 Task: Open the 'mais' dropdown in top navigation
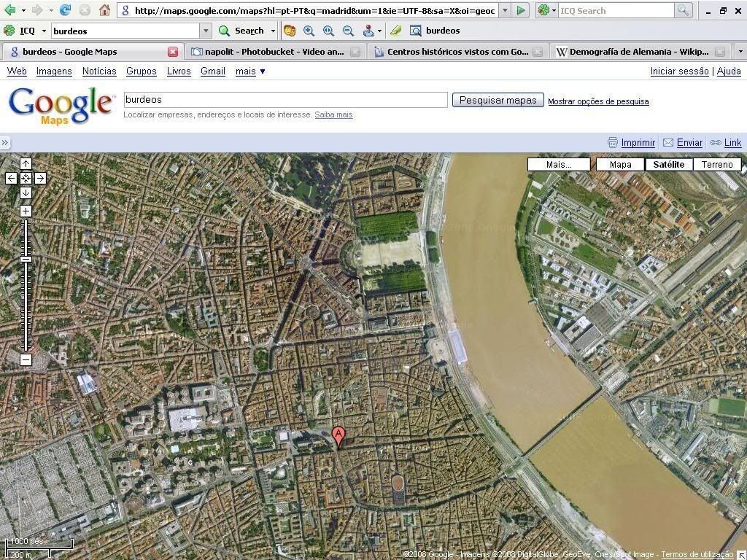(250, 71)
